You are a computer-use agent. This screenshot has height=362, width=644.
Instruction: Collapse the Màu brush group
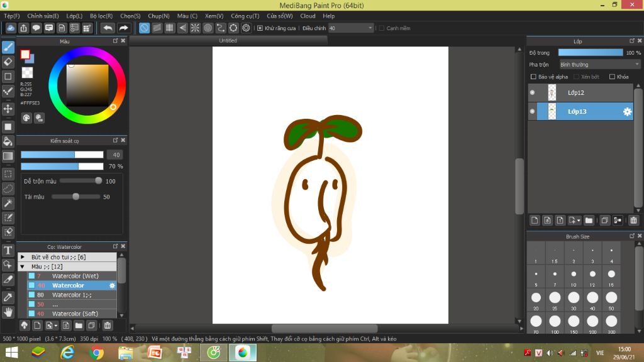23,266
